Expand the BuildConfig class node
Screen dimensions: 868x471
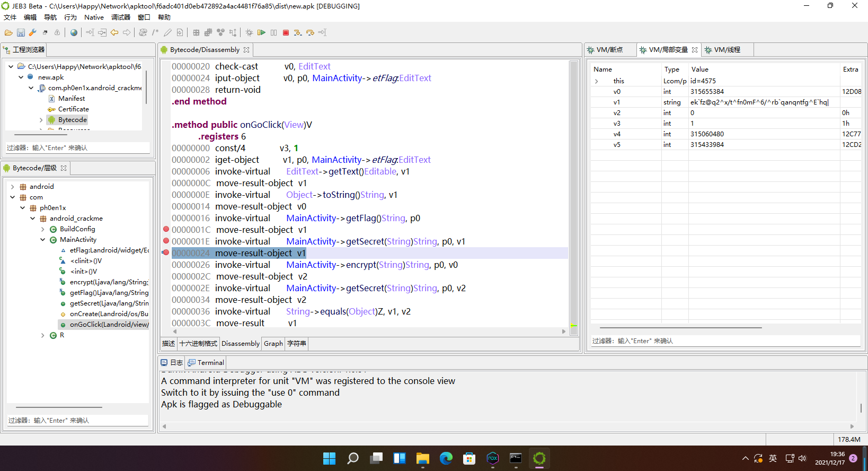42,229
